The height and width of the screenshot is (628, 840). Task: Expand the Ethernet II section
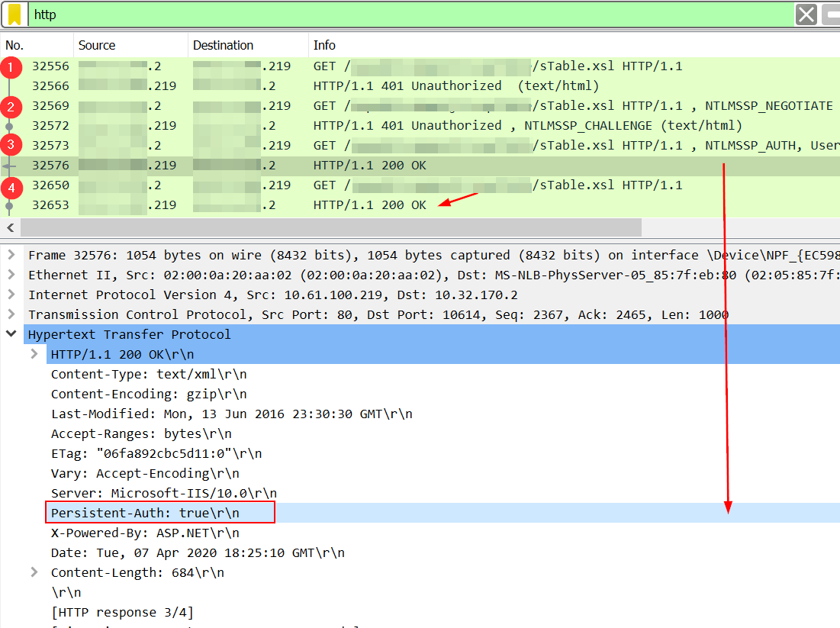(x=11, y=275)
